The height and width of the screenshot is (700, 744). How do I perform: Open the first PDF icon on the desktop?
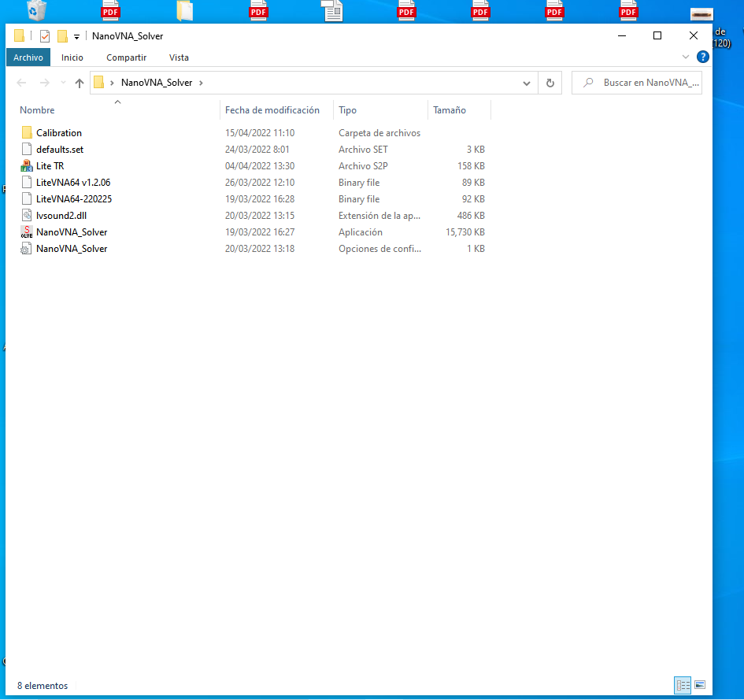[x=110, y=10]
